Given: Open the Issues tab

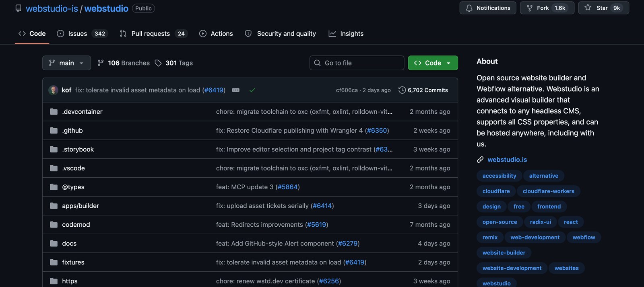Looking at the screenshot, I should click(x=82, y=33).
